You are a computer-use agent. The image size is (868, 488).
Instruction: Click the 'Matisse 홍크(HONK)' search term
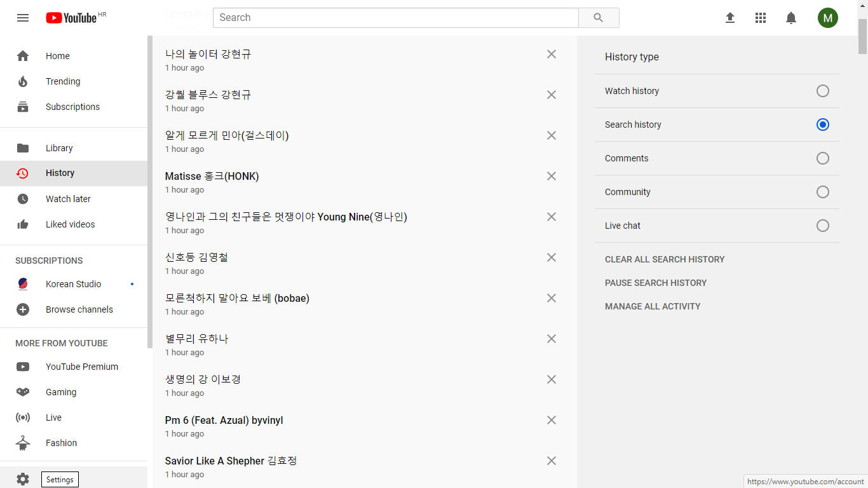tap(212, 176)
